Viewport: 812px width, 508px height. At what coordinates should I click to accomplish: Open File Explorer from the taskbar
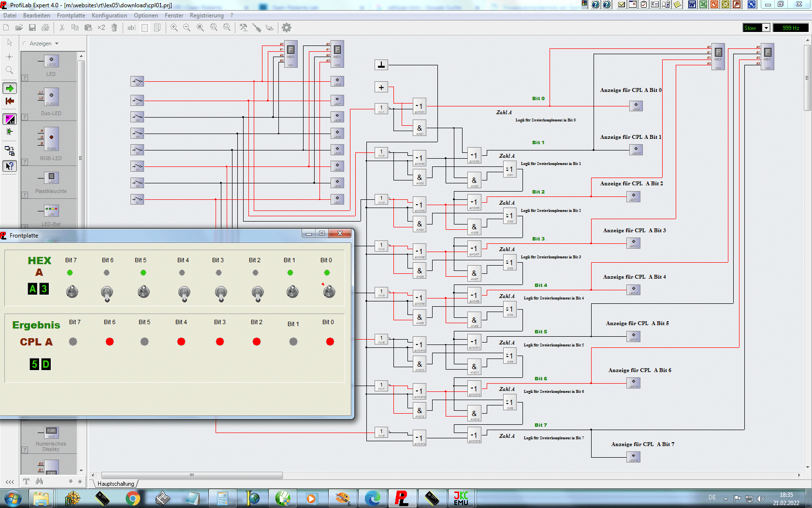pyautogui.click(x=42, y=498)
